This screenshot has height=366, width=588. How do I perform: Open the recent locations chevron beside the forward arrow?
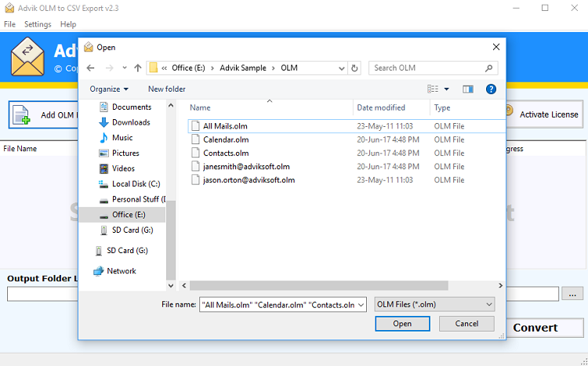point(125,68)
